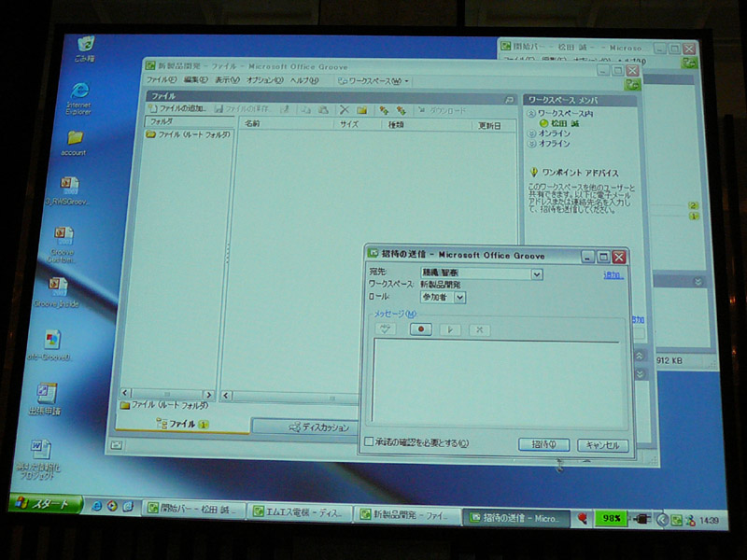Click the エムエス電機 taskbar button
The width and height of the screenshot is (747, 560).
299,512
